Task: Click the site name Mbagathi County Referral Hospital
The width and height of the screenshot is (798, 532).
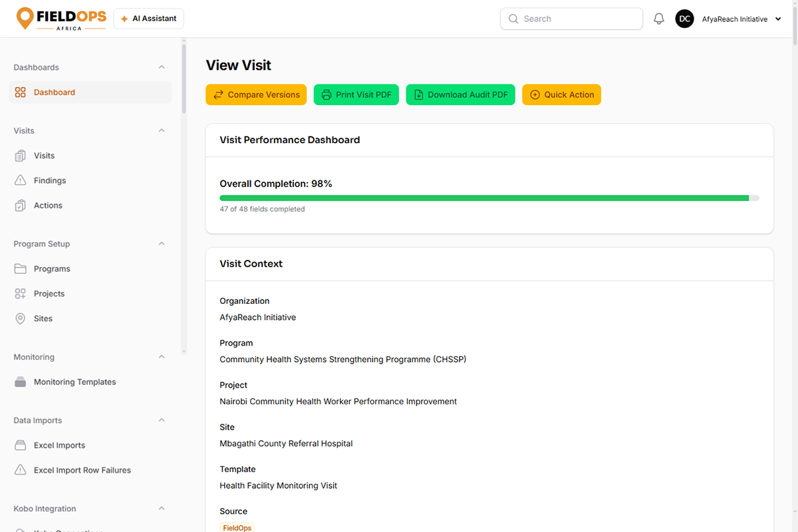Action: (286, 444)
